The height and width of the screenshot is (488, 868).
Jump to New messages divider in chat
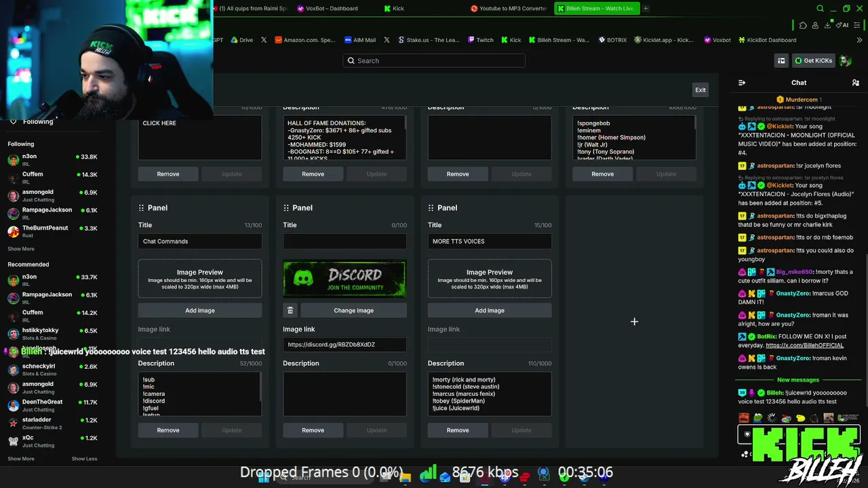click(x=798, y=380)
